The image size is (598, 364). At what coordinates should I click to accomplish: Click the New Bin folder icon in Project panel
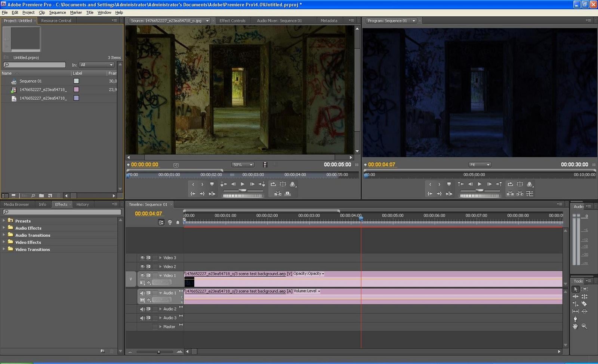coord(41,196)
